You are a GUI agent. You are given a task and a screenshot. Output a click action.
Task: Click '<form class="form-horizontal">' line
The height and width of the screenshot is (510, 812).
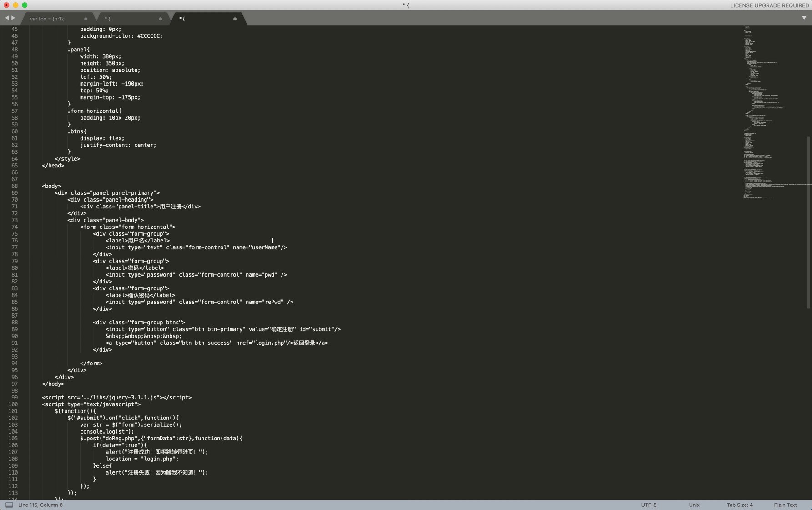coord(128,227)
